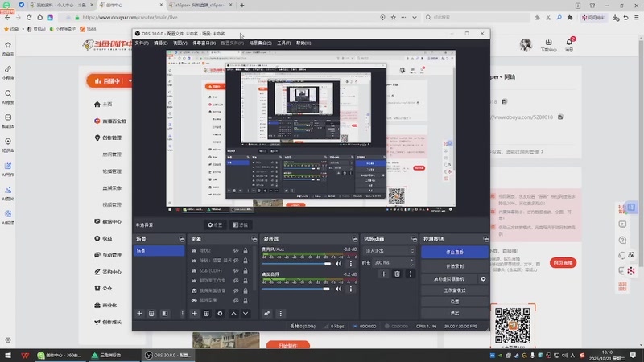644x362 pixels.
Task: Add a new scene with the plus icon
Action: click(x=139, y=314)
